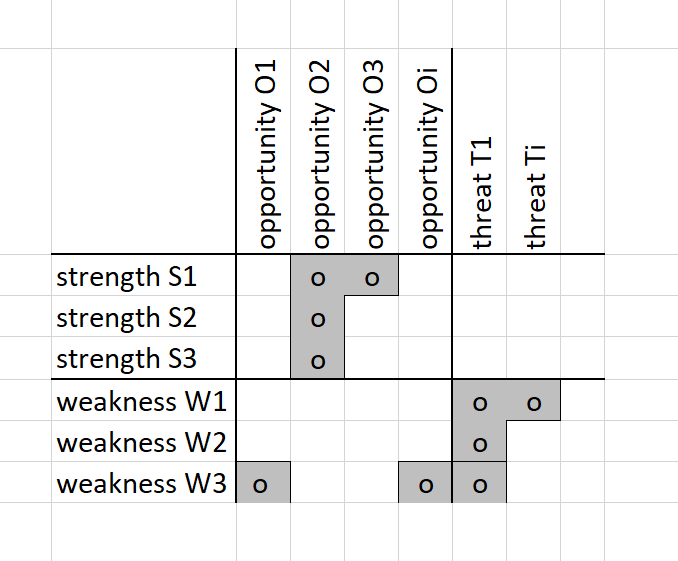
Task: Select the marked cell at W3 and Oi
Action: pyautogui.click(x=426, y=485)
